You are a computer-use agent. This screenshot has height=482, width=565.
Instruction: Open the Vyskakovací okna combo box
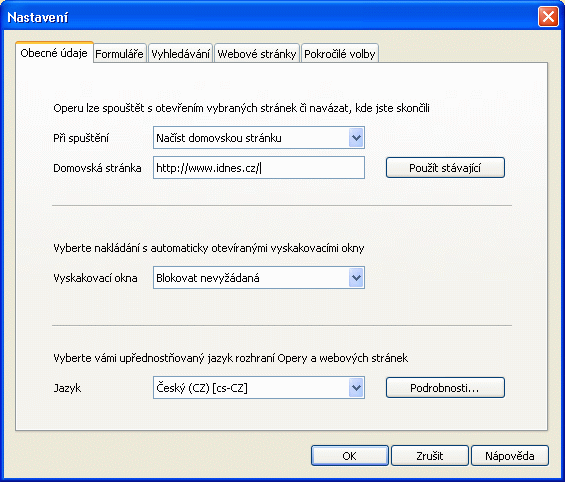259,278
